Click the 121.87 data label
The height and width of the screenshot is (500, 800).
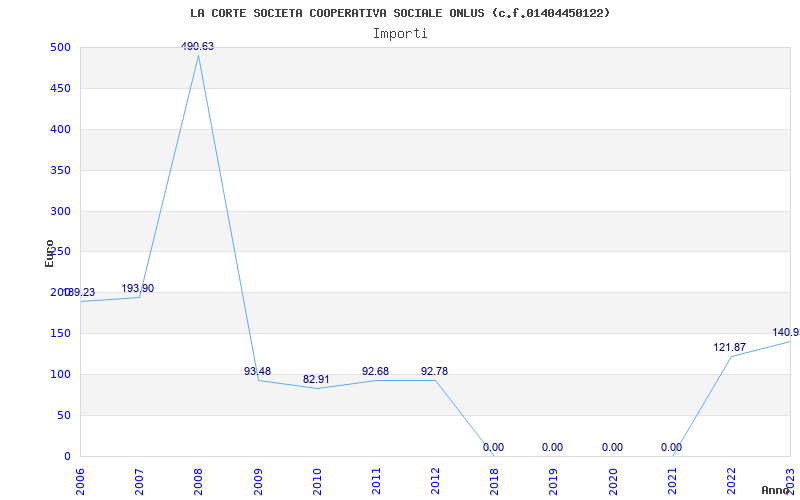coord(730,347)
